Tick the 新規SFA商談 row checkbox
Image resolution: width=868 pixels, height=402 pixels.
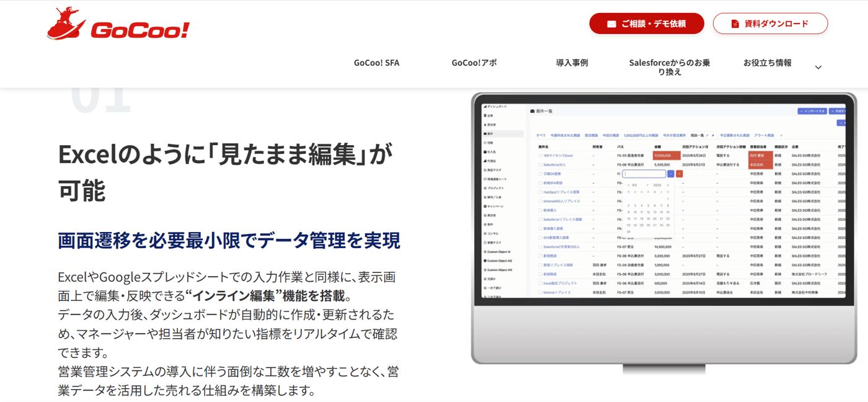[540, 182]
